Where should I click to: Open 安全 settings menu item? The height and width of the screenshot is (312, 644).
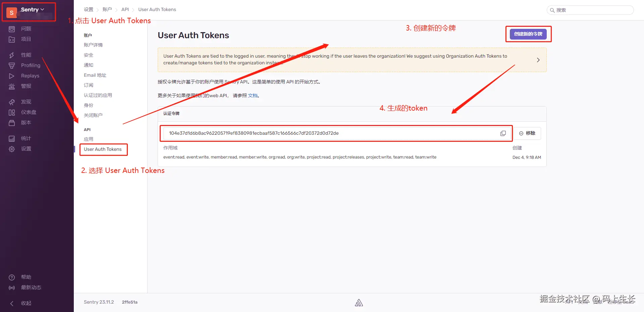click(x=89, y=55)
